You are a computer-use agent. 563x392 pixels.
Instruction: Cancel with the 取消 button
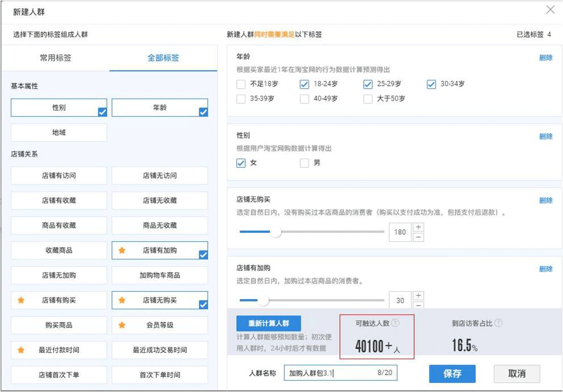click(x=517, y=373)
